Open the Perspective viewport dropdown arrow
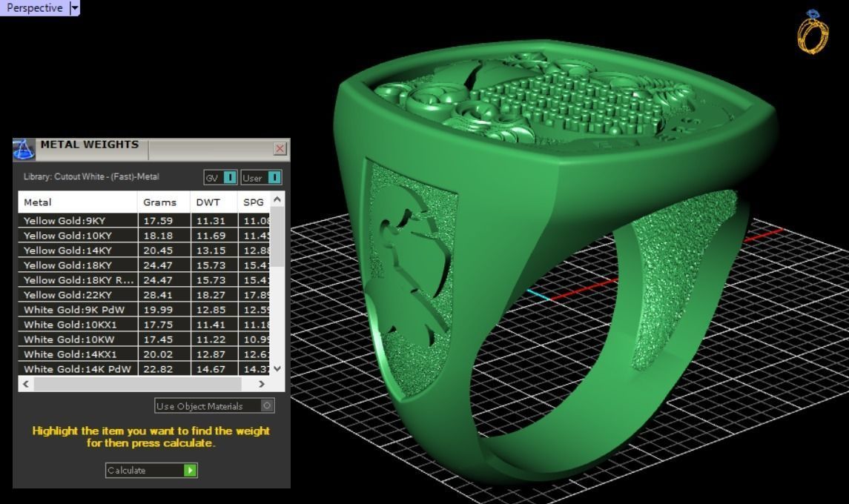 click(75, 8)
